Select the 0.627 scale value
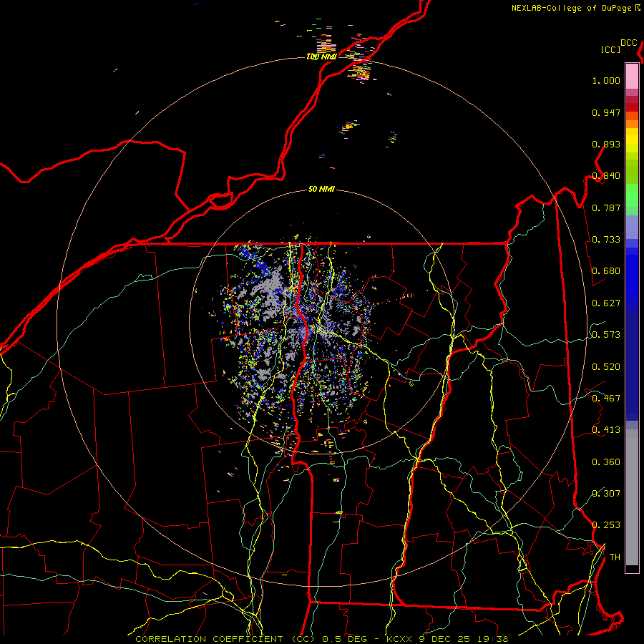 (606, 303)
